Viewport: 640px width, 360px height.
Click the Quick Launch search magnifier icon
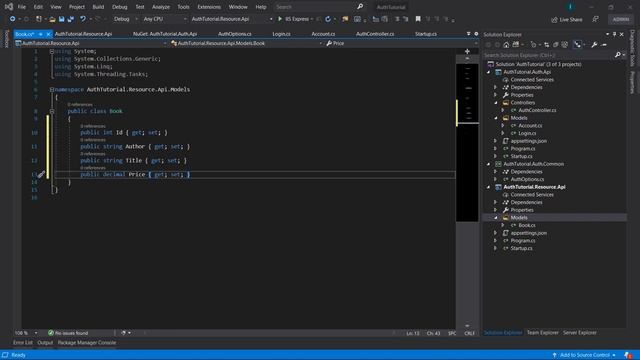pos(360,7)
